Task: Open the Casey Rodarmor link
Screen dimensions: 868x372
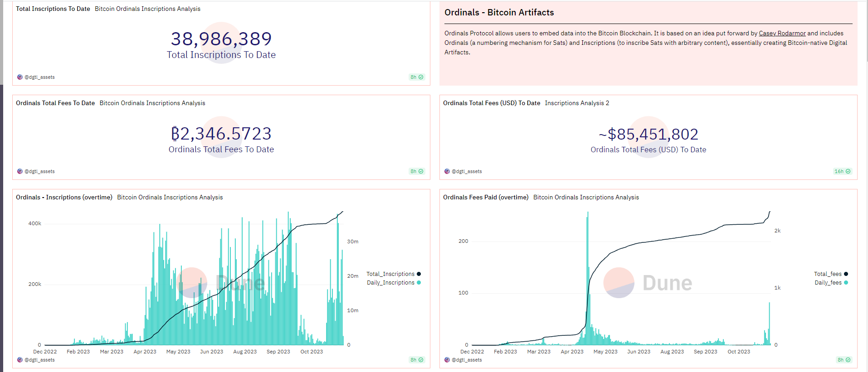Action: 782,33
